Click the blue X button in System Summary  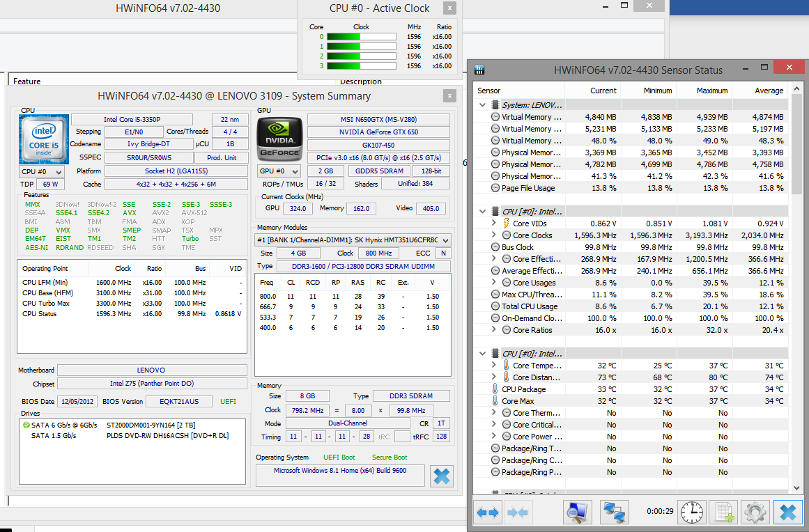click(x=442, y=476)
